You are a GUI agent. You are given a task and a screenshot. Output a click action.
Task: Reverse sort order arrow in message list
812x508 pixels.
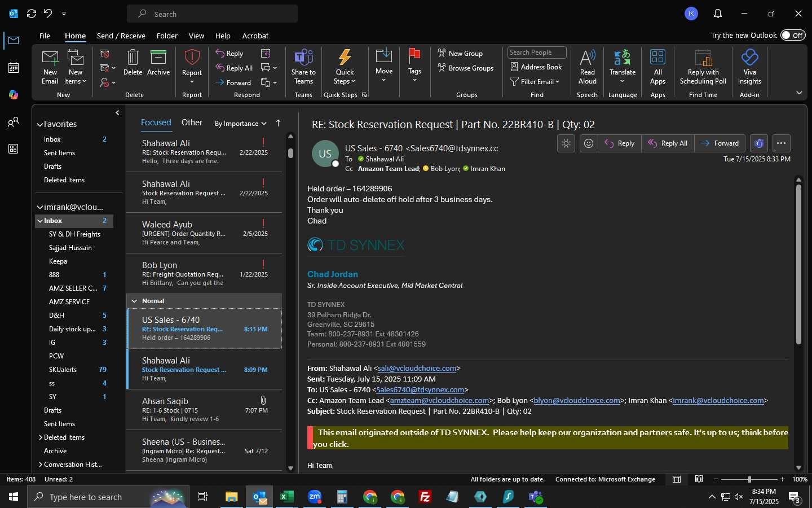(x=278, y=123)
